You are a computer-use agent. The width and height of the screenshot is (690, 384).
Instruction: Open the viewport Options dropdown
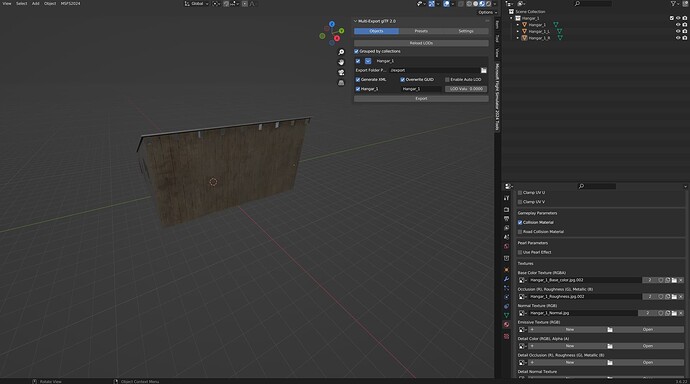click(x=487, y=12)
